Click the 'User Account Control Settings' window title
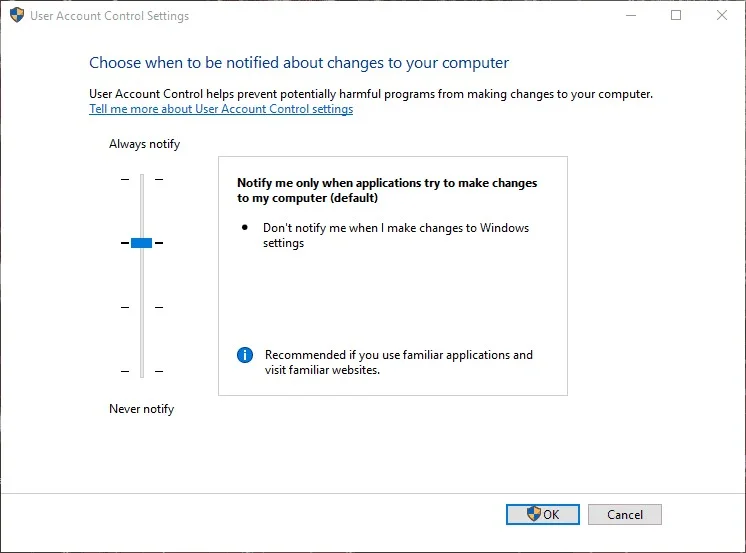The height and width of the screenshot is (553, 746). 111,16
